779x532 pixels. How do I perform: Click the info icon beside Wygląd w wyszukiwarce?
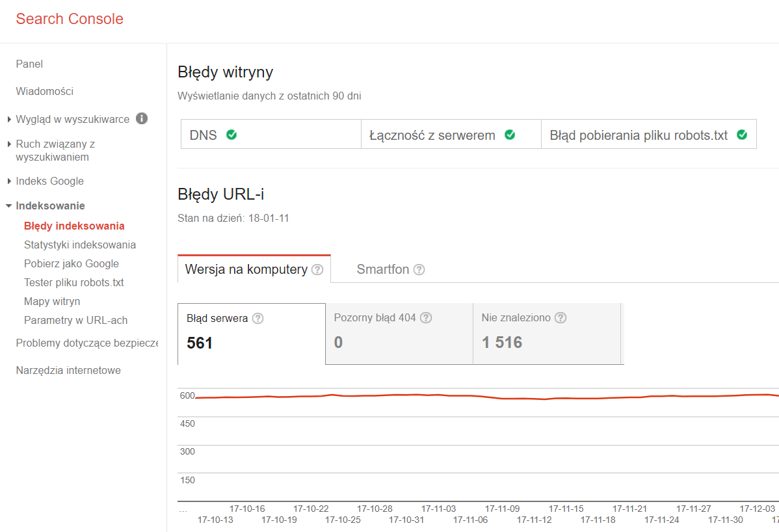142,119
